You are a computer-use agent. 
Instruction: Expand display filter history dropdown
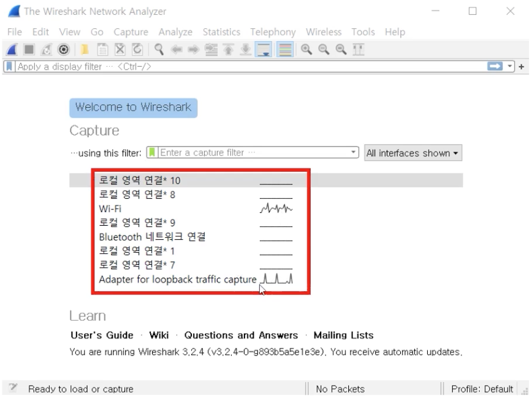(509, 66)
